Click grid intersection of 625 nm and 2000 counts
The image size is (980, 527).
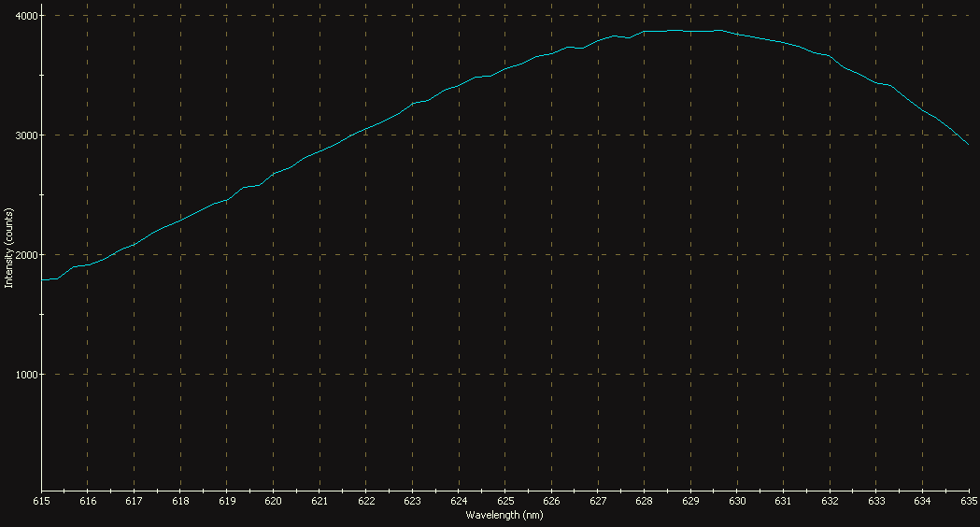(x=504, y=254)
